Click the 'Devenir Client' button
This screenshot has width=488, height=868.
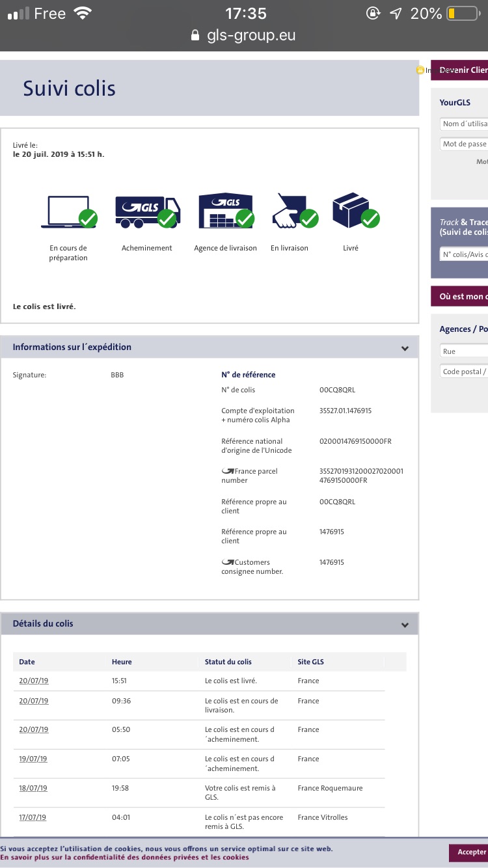point(459,70)
